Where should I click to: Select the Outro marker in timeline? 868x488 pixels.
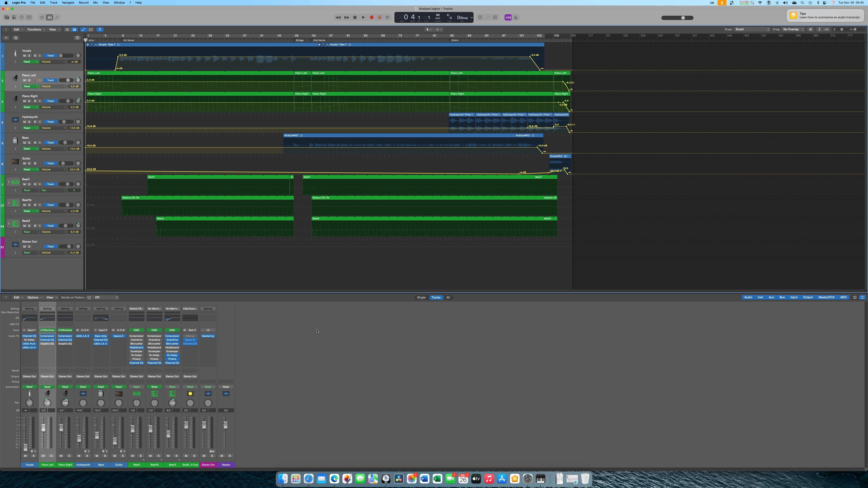(x=455, y=40)
